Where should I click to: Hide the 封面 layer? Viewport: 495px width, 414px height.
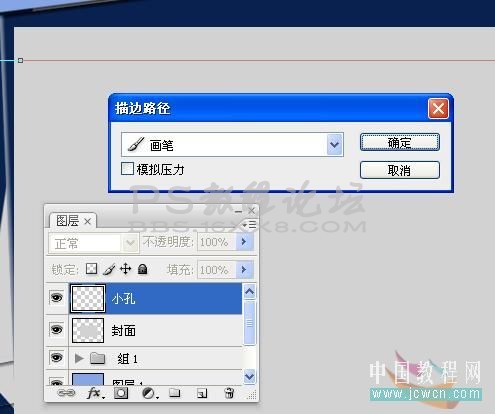click(56, 329)
